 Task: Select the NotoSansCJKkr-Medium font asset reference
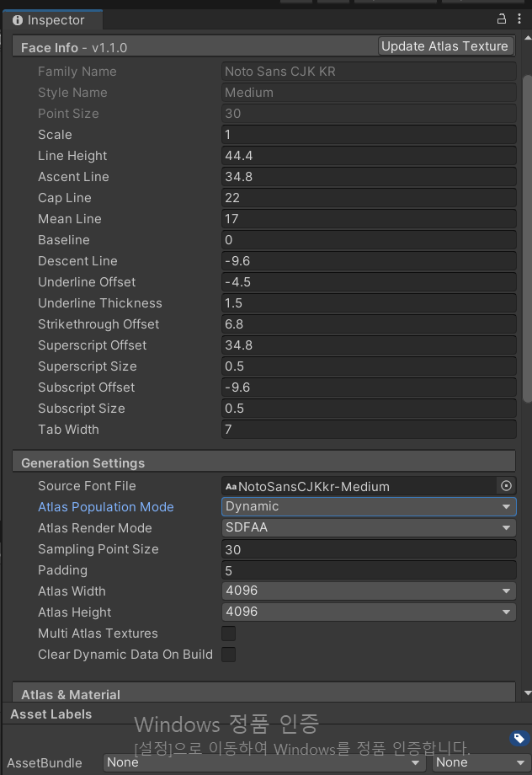point(354,486)
